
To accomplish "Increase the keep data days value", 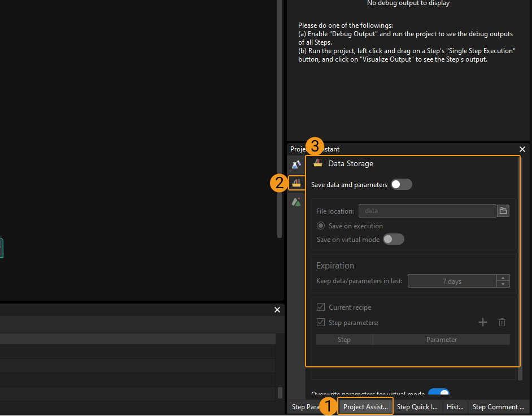I will pos(503,278).
